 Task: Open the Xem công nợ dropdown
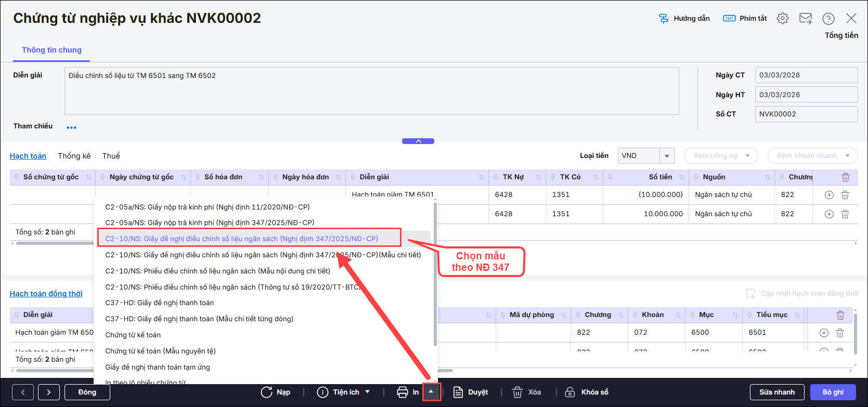721,156
